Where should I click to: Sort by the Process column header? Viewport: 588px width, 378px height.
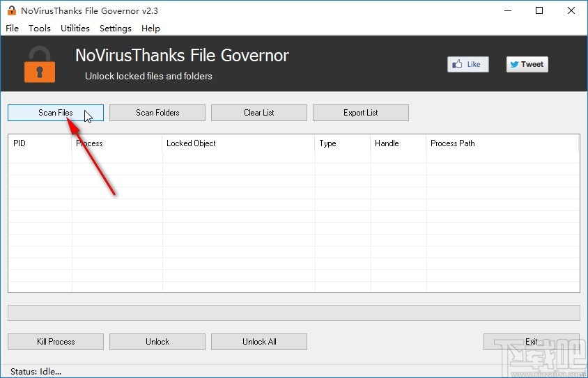(x=116, y=143)
